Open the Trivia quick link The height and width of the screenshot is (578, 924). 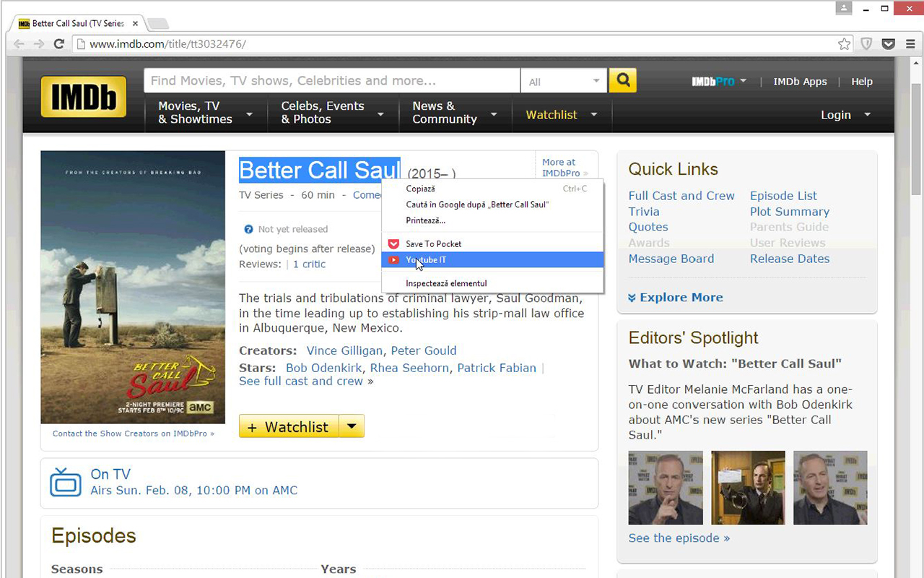click(x=644, y=212)
